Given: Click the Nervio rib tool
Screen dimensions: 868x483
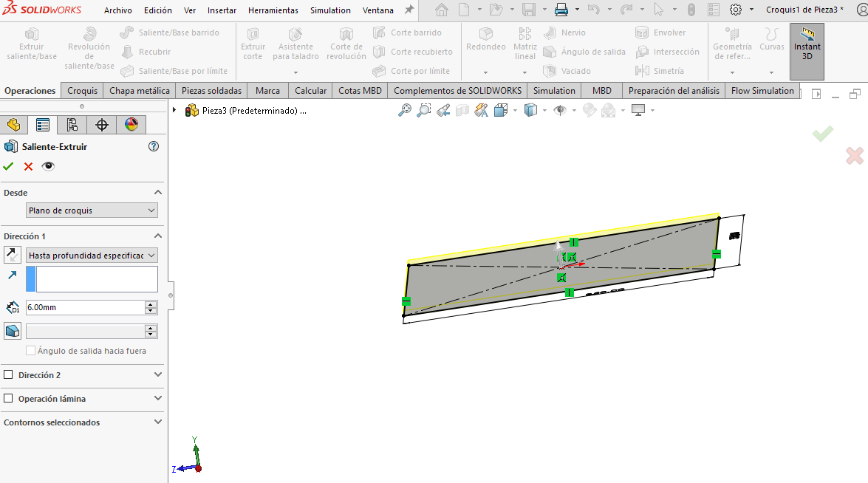Looking at the screenshot, I should [564, 32].
